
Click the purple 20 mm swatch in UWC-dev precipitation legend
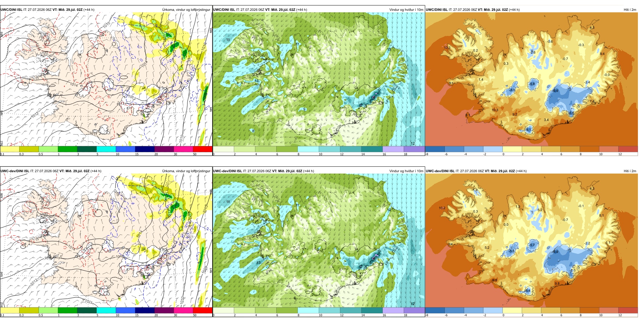click(164, 310)
